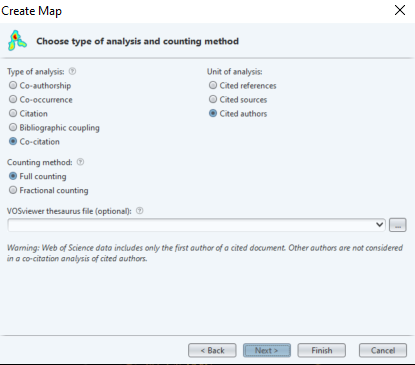Open help icon beside Type of analysis
The height and width of the screenshot is (365, 415).
point(72,71)
